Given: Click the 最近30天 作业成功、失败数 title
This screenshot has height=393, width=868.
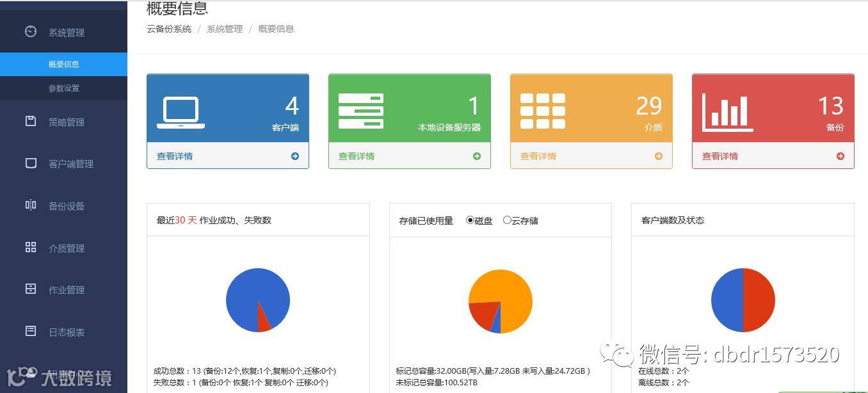Looking at the screenshot, I should click(x=214, y=220).
